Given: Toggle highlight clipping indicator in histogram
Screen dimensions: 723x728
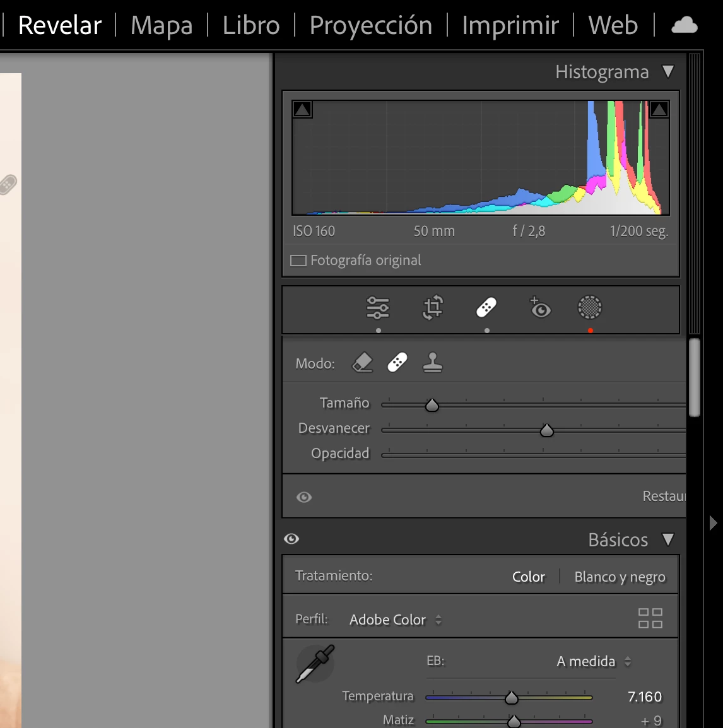Looking at the screenshot, I should 659,110.
